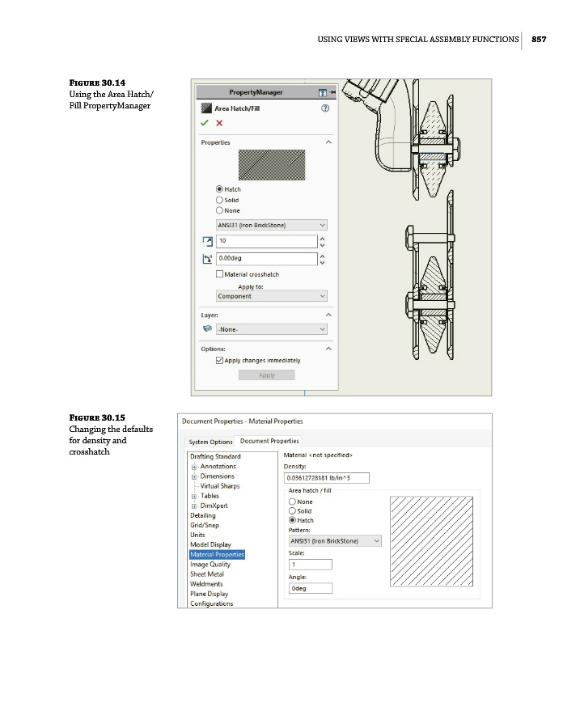Click the Apply button
580x728 pixels.
coord(266,375)
